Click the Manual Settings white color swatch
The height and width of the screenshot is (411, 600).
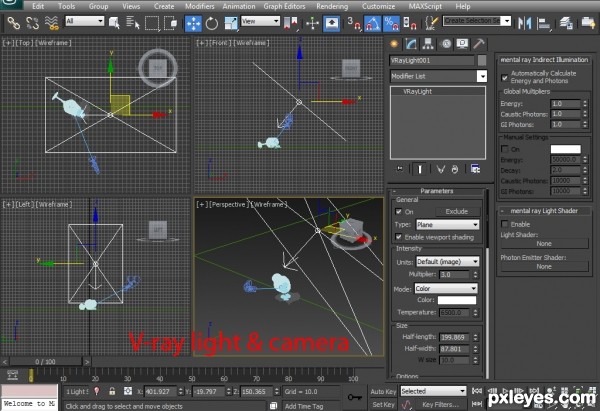click(x=566, y=149)
